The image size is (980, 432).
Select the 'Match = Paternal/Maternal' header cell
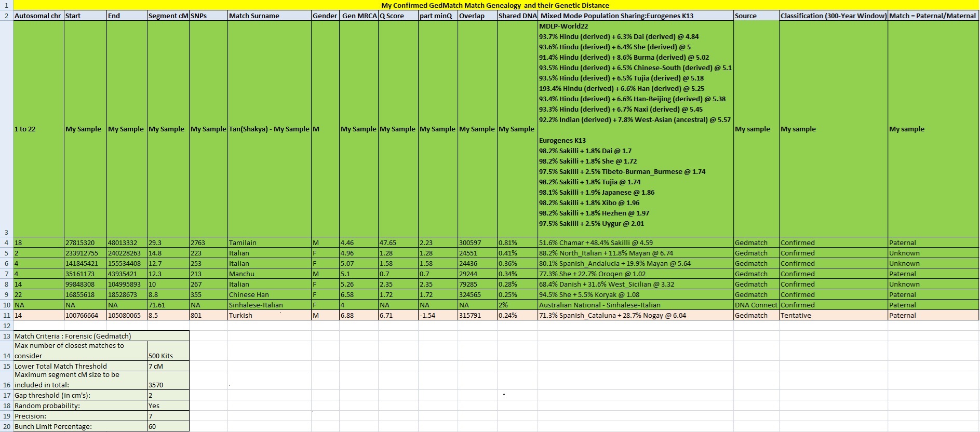[933, 16]
